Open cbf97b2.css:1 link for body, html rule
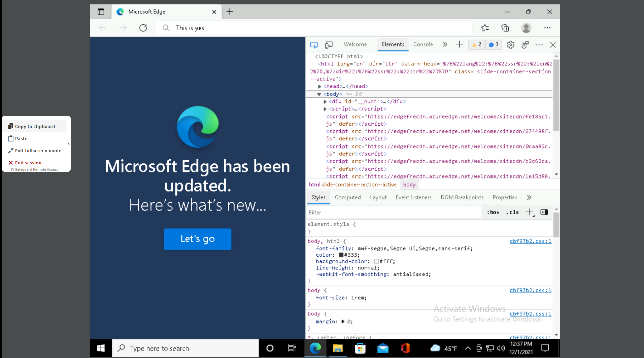The image size is (644, 358). coord(530,241)
